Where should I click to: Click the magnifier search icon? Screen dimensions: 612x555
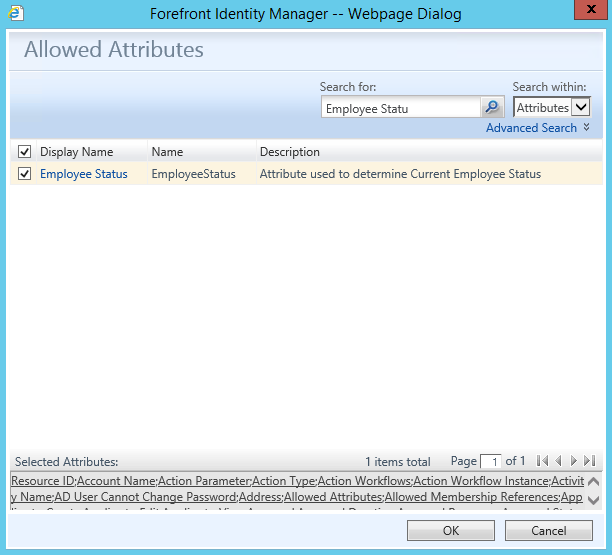tap(492, 107)
